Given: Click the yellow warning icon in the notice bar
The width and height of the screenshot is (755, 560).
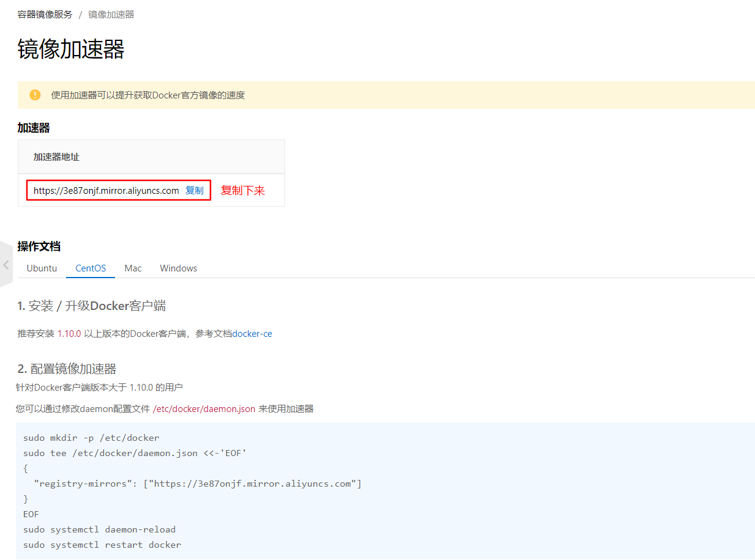Looking at the screenshot, I should (x=35, y=95).
